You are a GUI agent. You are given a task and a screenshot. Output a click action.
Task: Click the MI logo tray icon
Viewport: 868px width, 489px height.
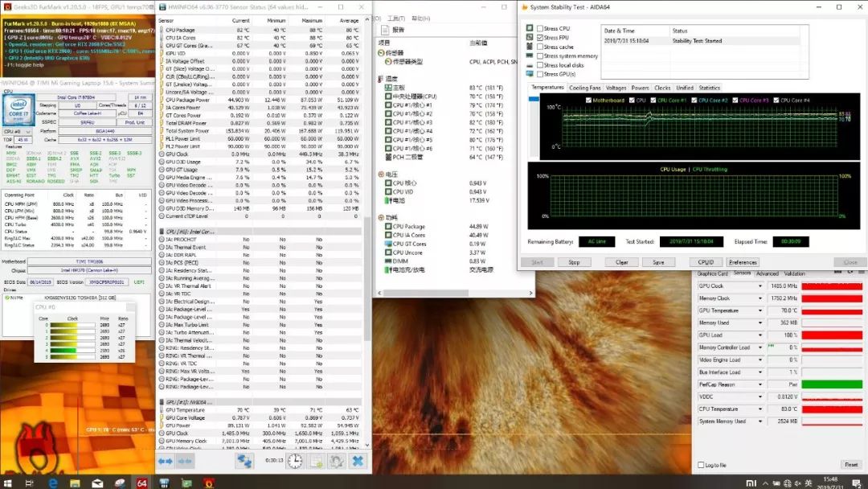tap(751, 483)
